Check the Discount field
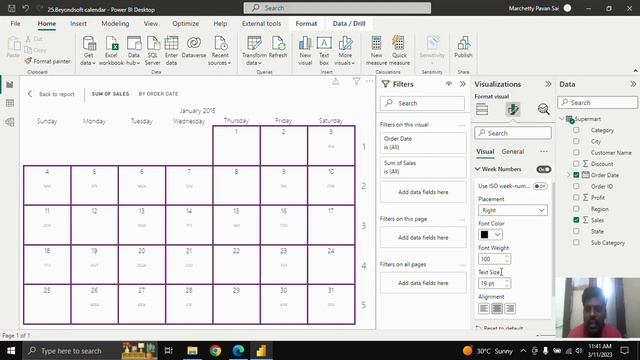640x360 pixels. (x=576, y=164)
